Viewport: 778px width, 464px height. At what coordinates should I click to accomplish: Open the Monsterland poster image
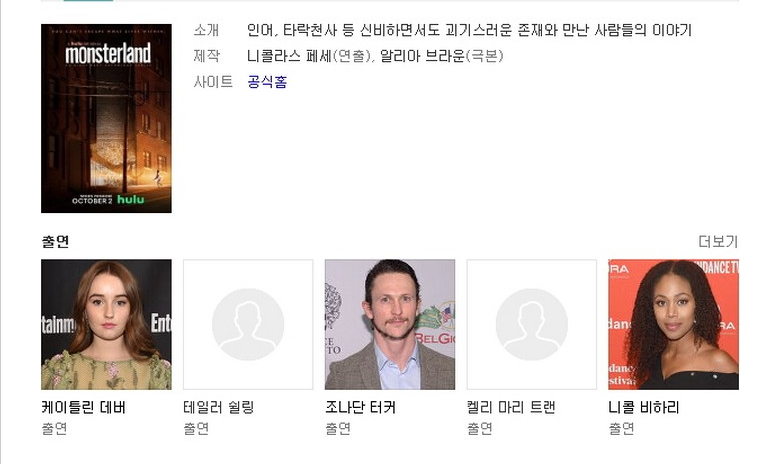tap(106, 118)
